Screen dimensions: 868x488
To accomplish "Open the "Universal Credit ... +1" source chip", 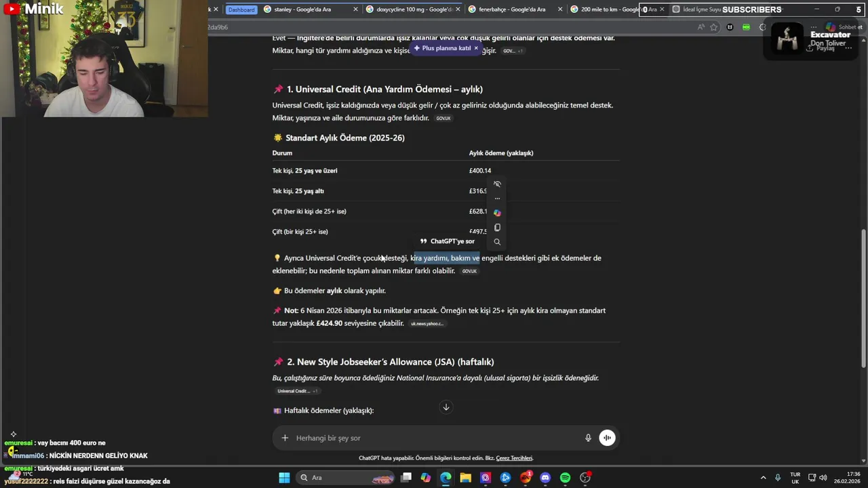I will [x=297, y=391].
